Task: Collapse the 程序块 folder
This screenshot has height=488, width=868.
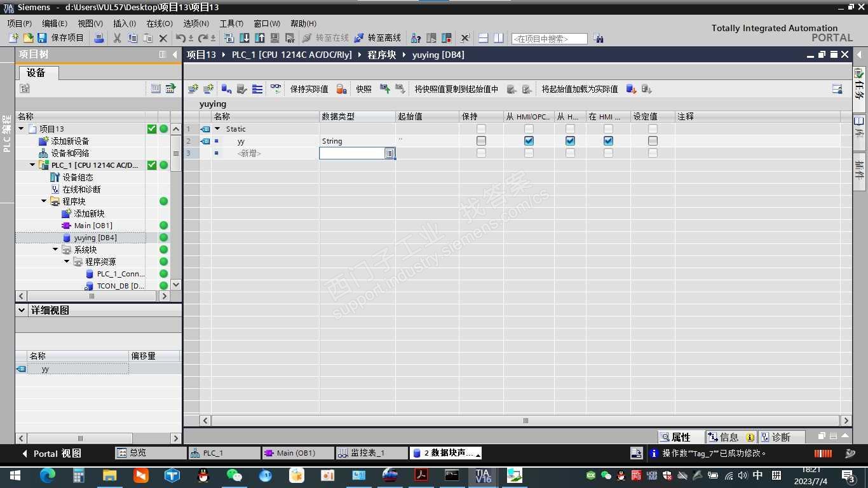Action: 44,201
